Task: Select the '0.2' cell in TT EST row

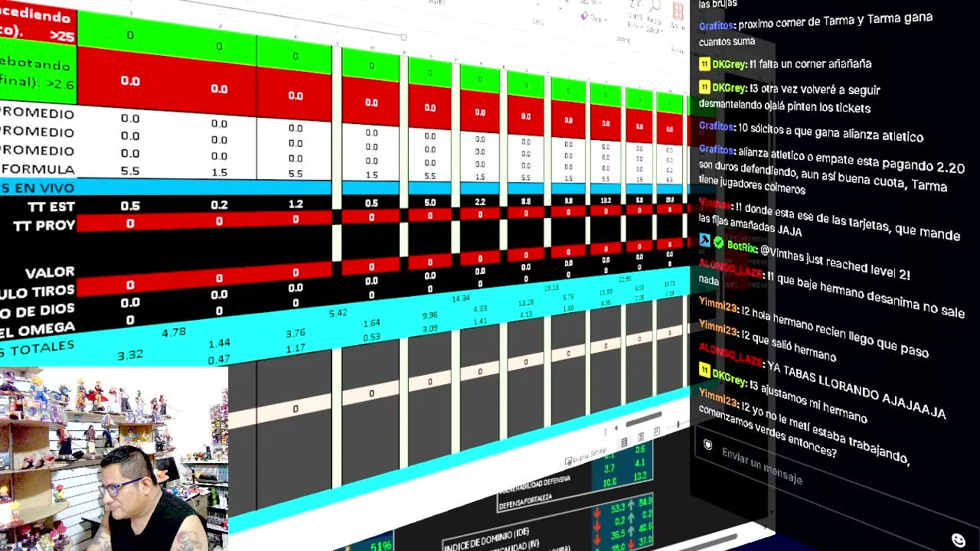Action: point(219,205)
